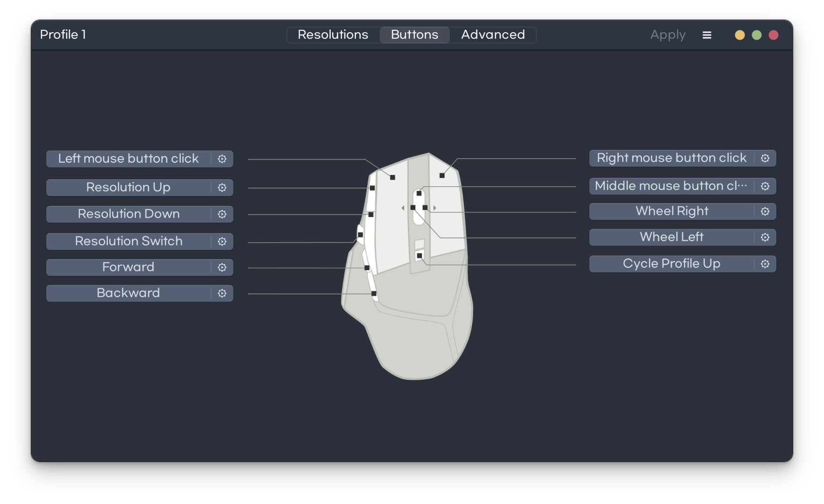Click the gear icon beside Resolution Up
This screenshot has width=824, height=504.
tap(222, 188)
